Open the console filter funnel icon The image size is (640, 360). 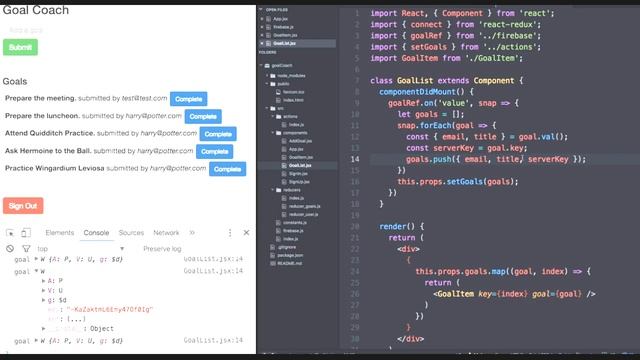pos(26,249)
